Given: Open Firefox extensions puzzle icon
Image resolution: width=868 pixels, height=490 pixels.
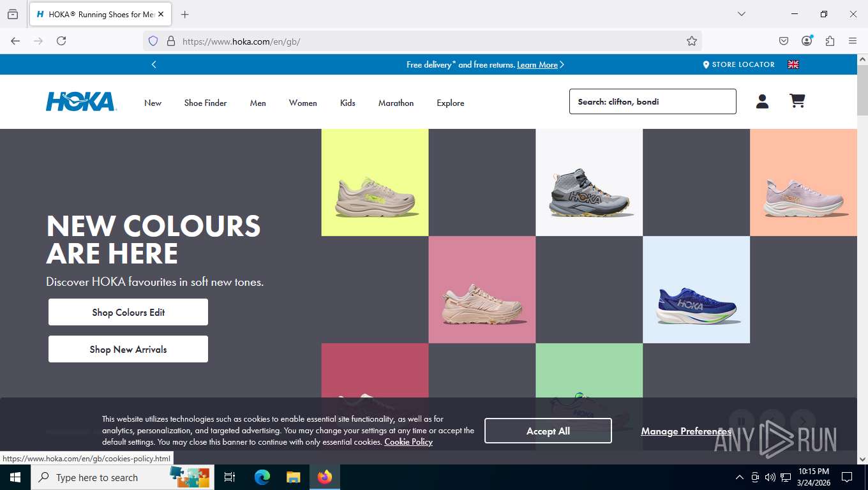Looking at the screenshot, I should point(830,41).
